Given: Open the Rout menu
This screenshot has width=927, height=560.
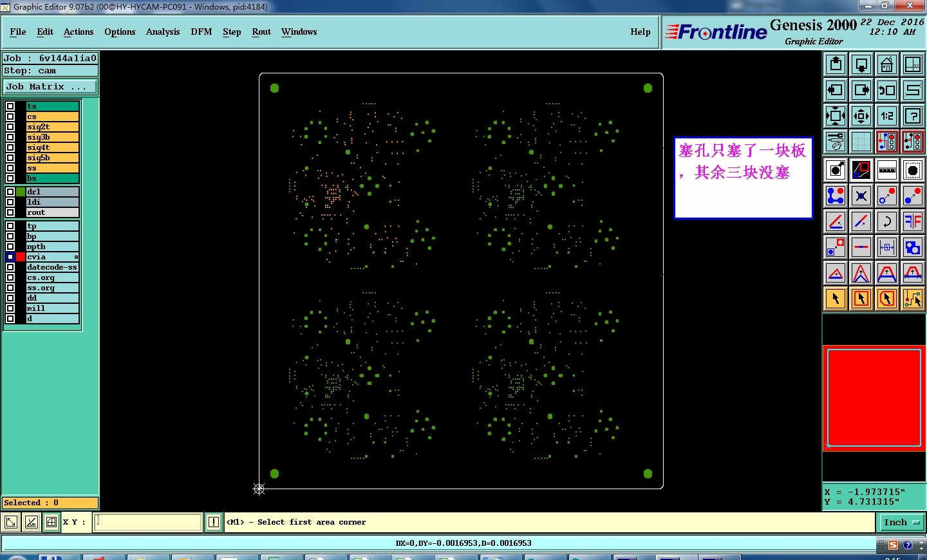Looking at the screenshot, I should (261, 32).
